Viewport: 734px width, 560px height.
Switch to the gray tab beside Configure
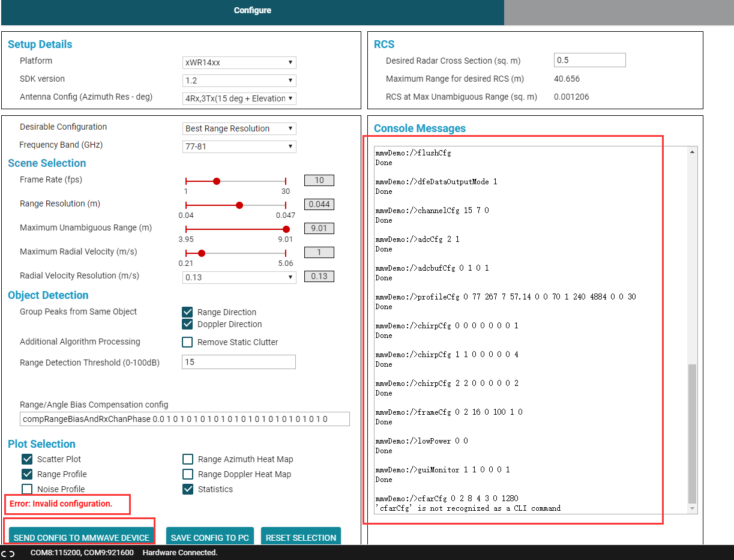click(x=619, y=13)
